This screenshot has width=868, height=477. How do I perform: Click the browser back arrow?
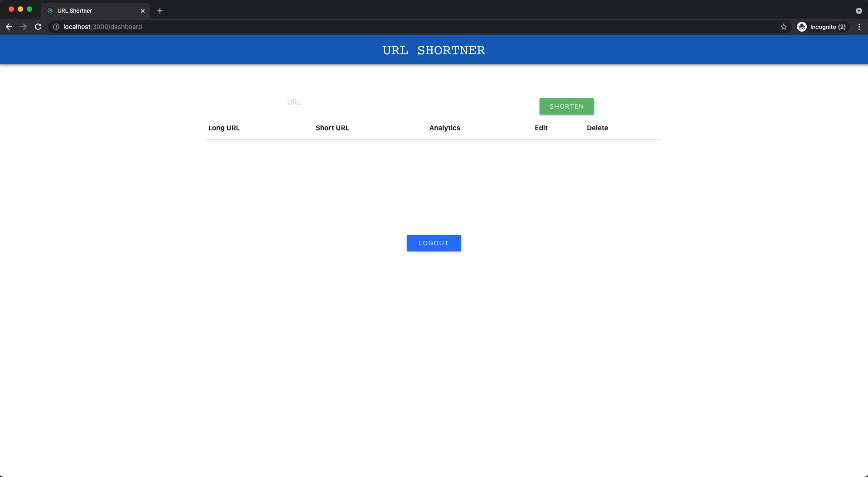tap(9, 27)
